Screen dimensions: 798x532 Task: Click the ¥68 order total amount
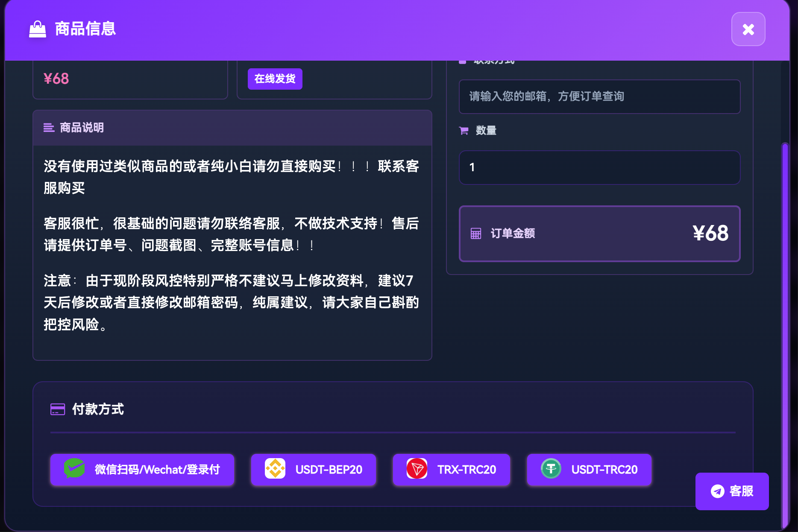[710, 234]
